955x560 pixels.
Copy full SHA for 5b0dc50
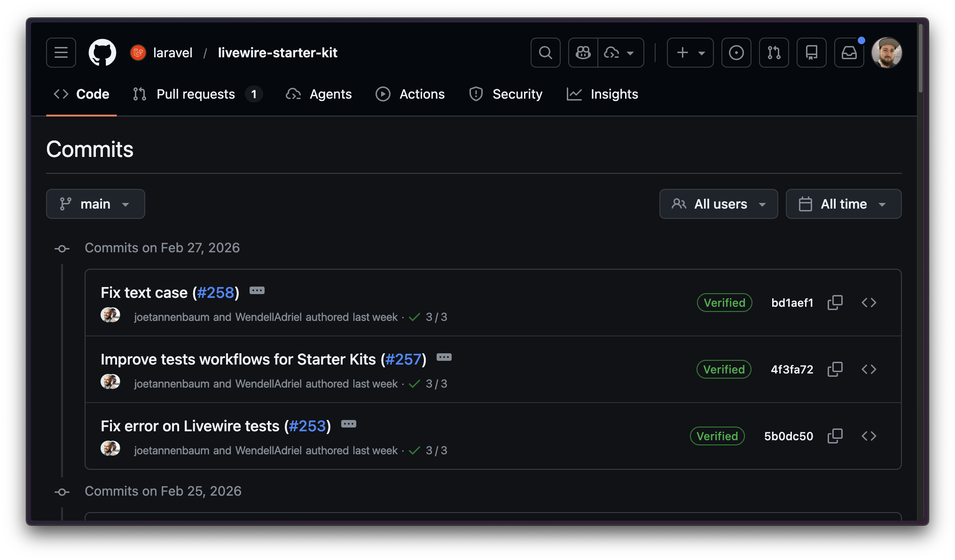tap(835, 436)
